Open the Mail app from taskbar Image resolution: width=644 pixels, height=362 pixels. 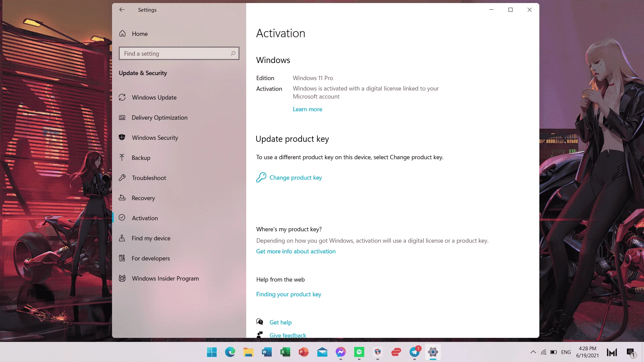coord(322,352)
